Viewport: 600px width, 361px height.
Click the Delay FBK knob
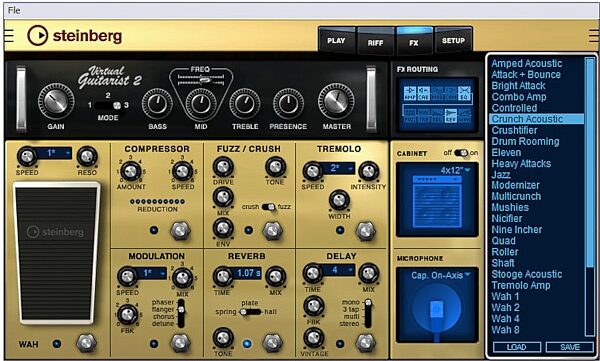313,306
